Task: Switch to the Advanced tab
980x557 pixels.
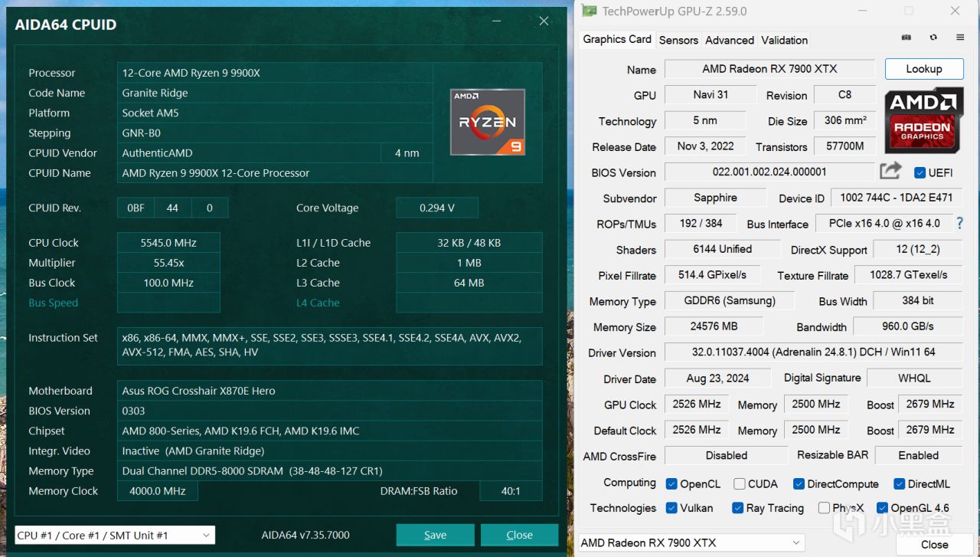Action: tap(730, 40)
